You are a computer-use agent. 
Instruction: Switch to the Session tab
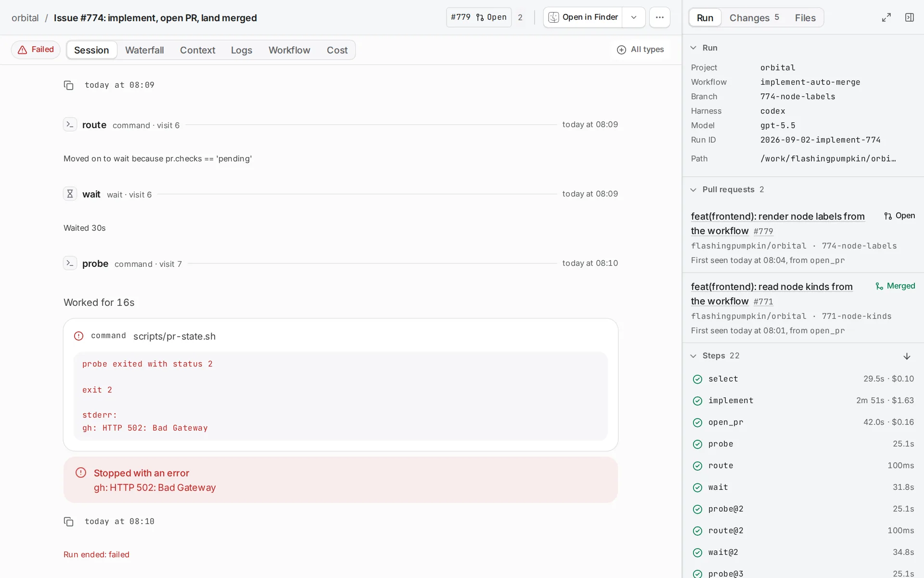click(91, 50)
